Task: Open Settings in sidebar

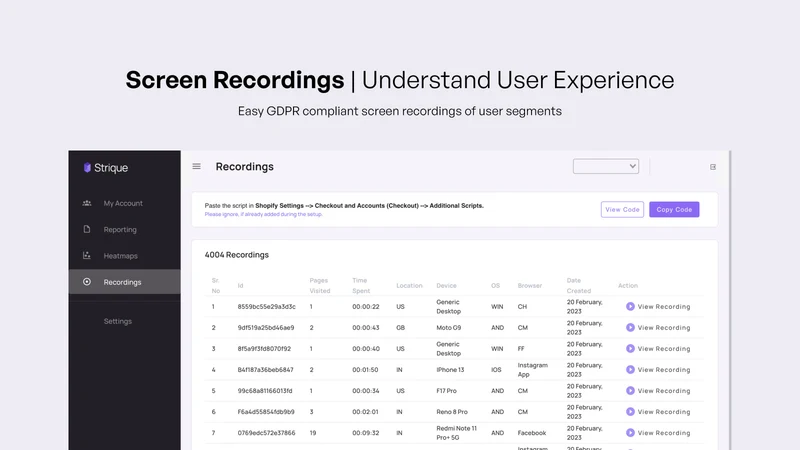Action: click(117, 321)
